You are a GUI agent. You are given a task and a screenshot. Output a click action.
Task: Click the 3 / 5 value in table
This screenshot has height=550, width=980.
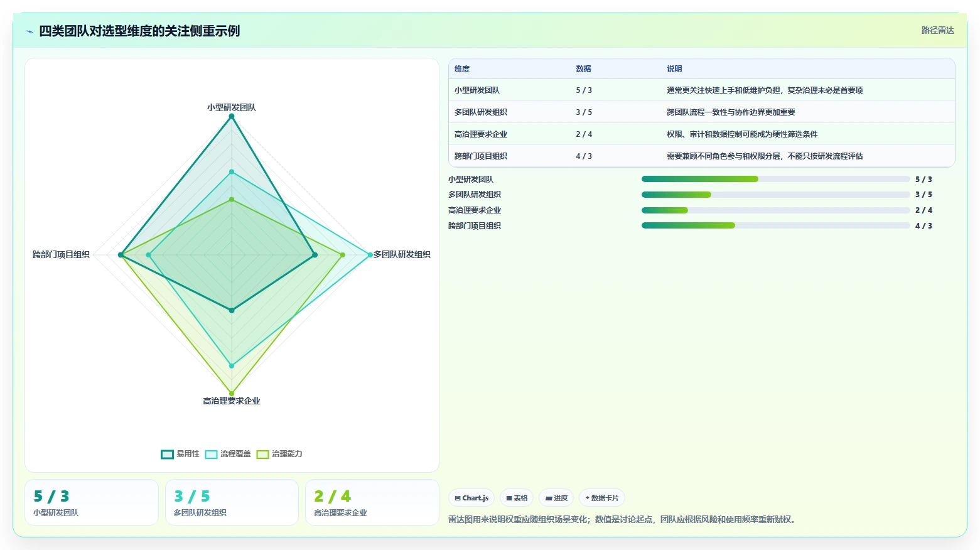pos(584,112)
